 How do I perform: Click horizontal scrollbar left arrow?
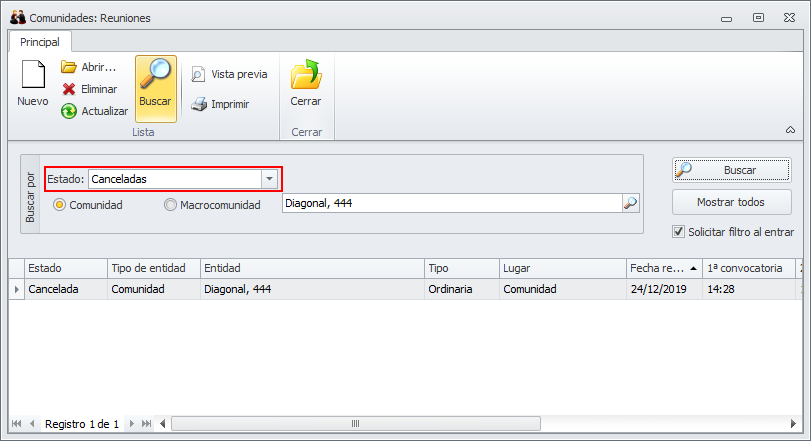(x=162, y=424)
